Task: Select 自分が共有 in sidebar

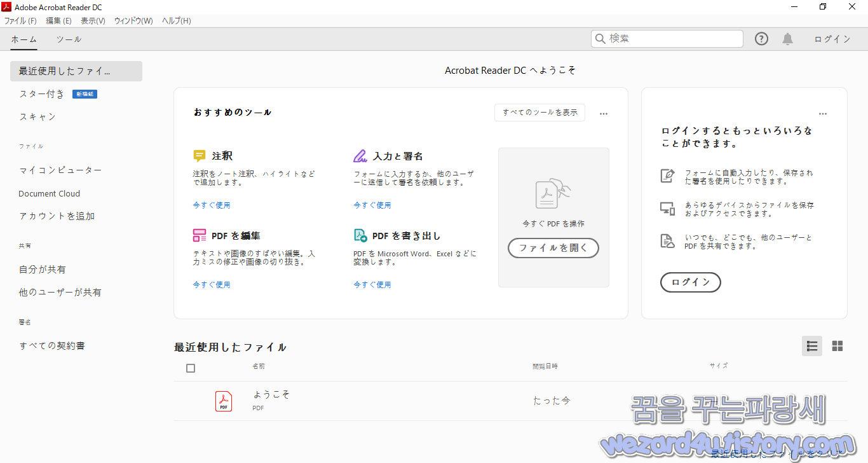Action: [x=43, y=270]
